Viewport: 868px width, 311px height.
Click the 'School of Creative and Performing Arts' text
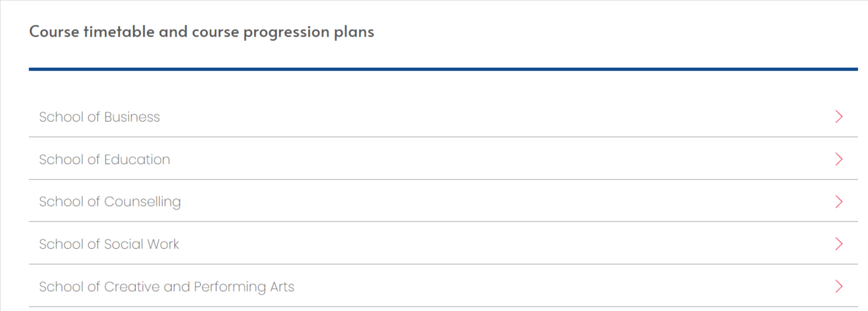coord(166,287)
